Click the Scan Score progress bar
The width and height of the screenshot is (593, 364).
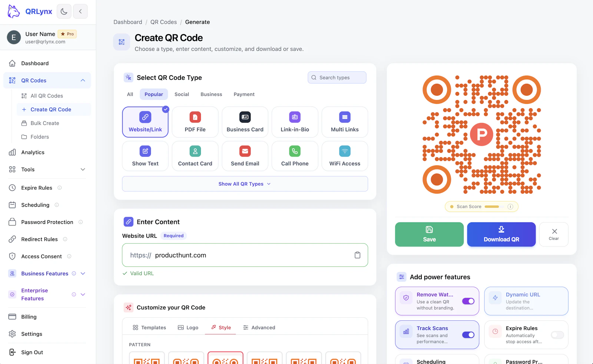point(494,206)
